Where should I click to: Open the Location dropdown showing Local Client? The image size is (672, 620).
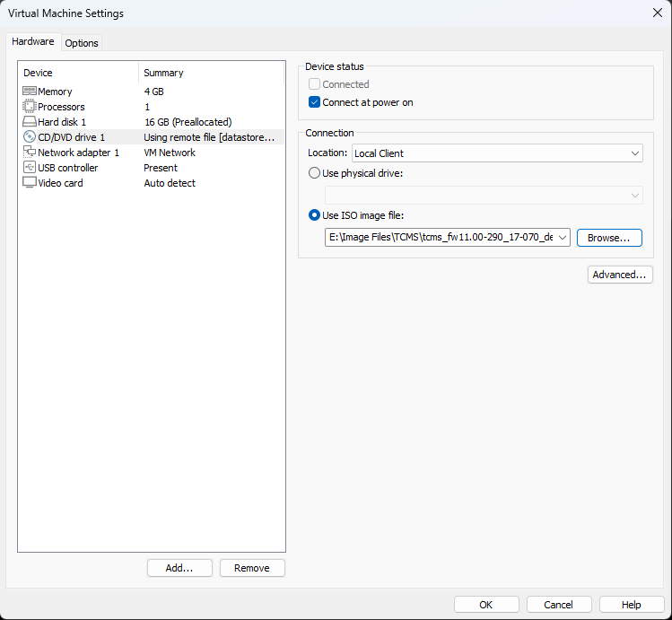pos(497,153)
